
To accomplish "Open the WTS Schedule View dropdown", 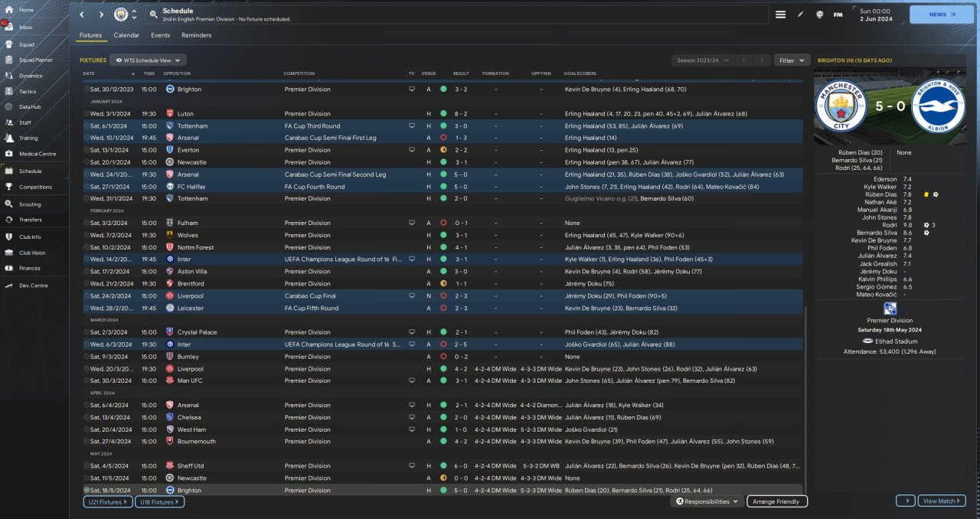I will (148, 60).
